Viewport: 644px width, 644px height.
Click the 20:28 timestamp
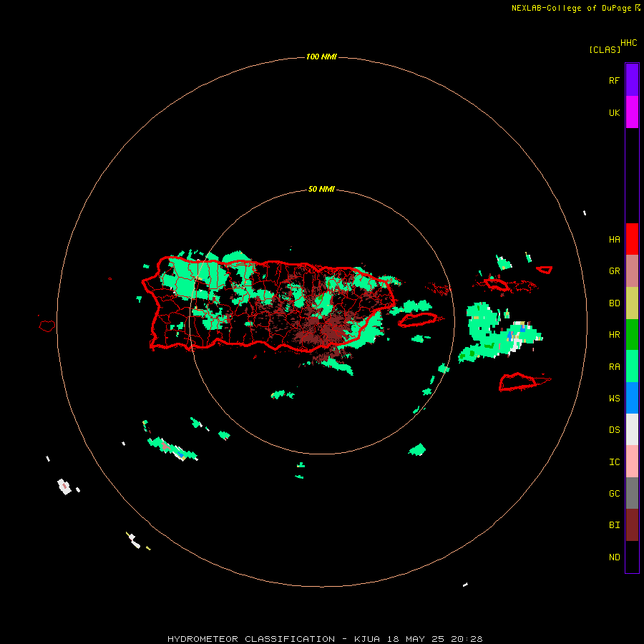tap(467, 639)
